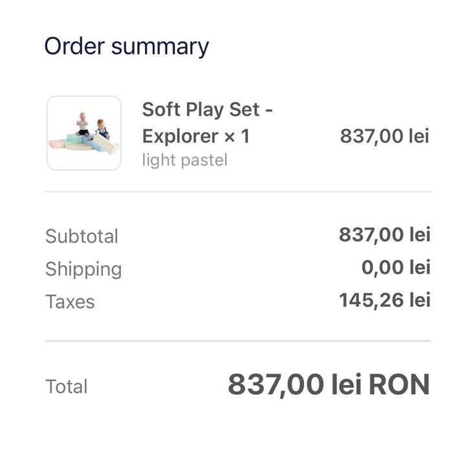Open the Soft Play Set - Explorer product name

(207, 122)
